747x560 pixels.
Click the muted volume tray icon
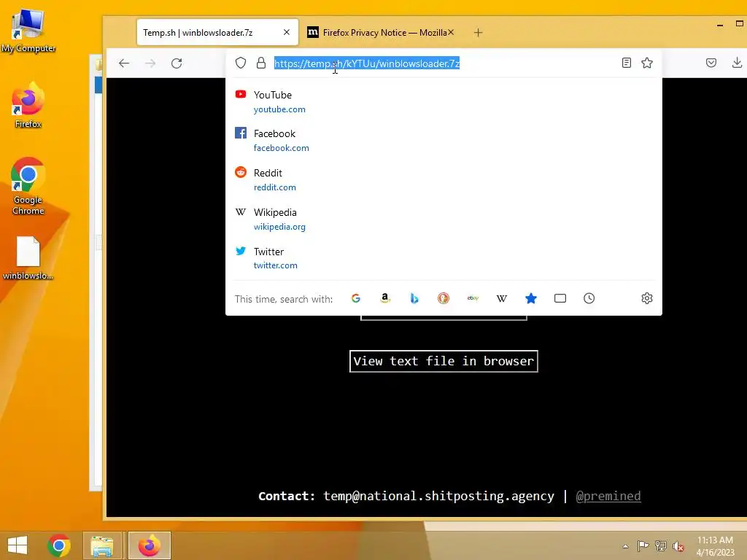click(x=678, y=546)
